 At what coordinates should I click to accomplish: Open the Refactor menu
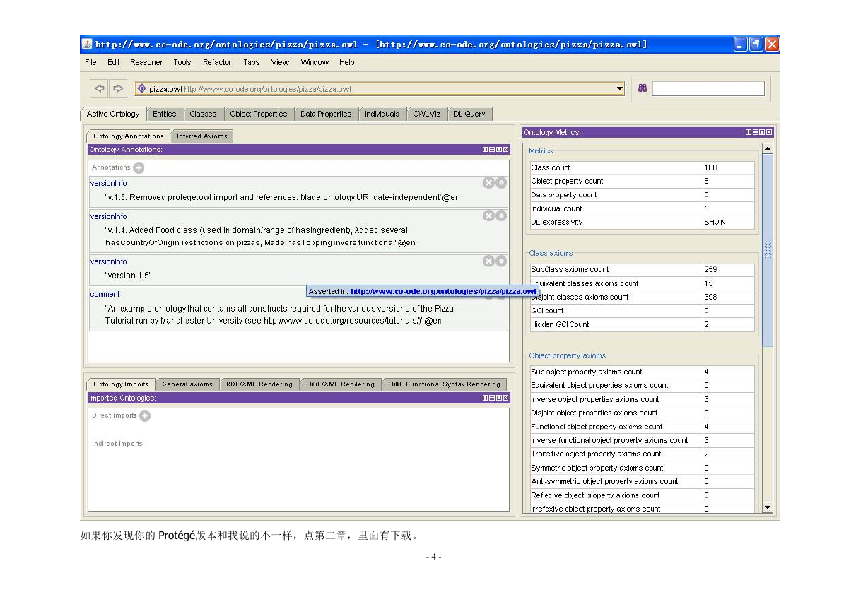coord(217,62)
